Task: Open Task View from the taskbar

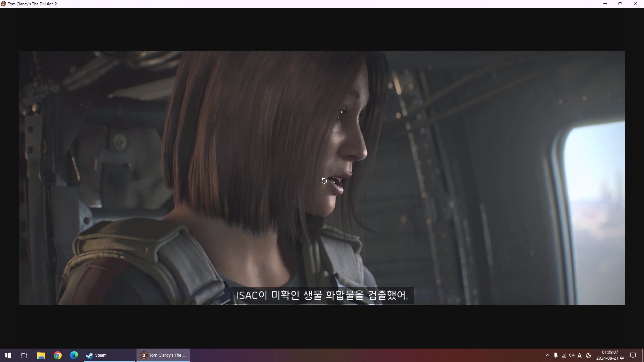Action: (x=24, y=355)
